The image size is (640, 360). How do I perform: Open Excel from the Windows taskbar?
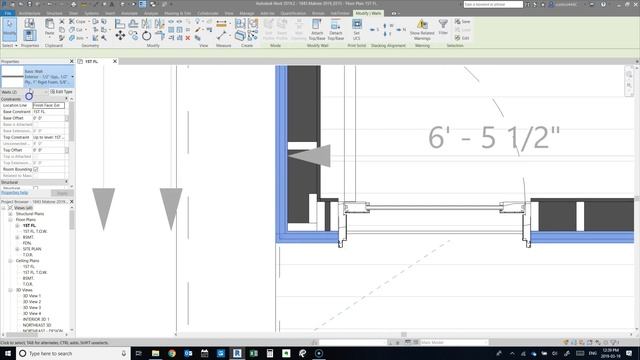[253, 353]
